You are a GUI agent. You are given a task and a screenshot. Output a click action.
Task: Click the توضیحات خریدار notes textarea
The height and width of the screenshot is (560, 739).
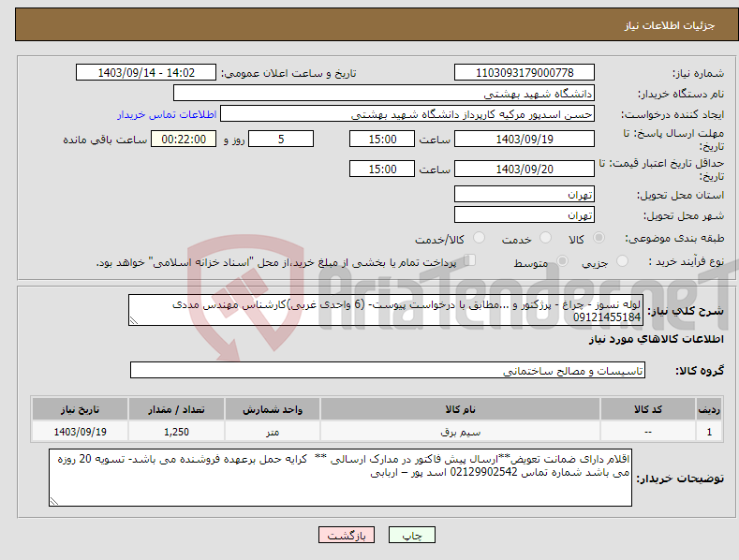[340, 478]
